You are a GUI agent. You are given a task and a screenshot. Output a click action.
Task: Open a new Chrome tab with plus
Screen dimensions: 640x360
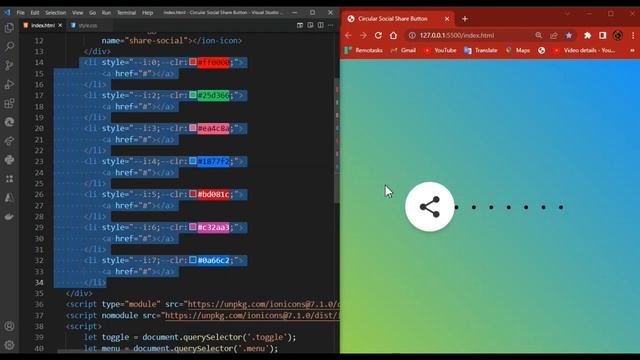(x=464, y=19)
